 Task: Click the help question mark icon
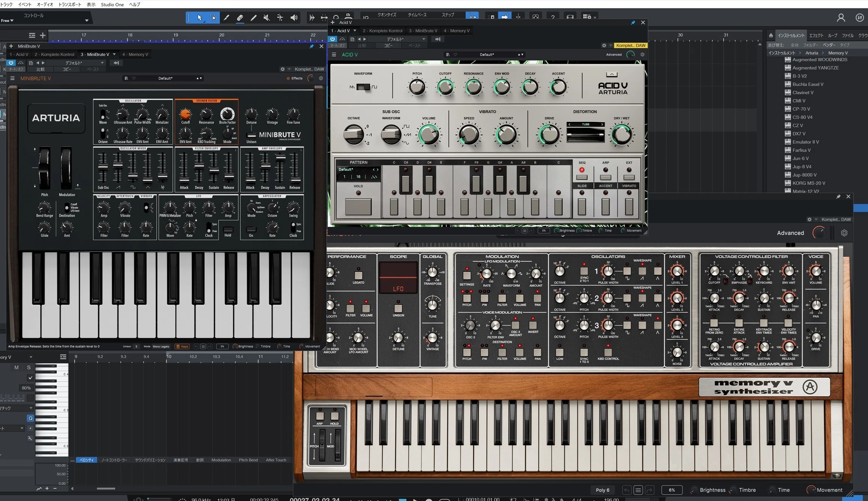(x=552, y=17)
